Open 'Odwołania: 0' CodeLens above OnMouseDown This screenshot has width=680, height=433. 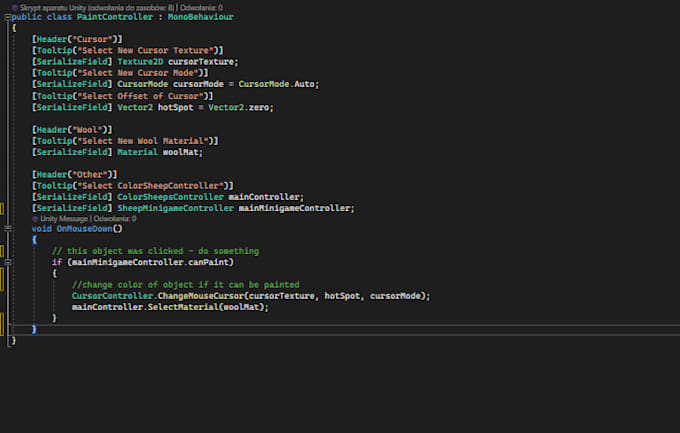click(x=115, y=219)
